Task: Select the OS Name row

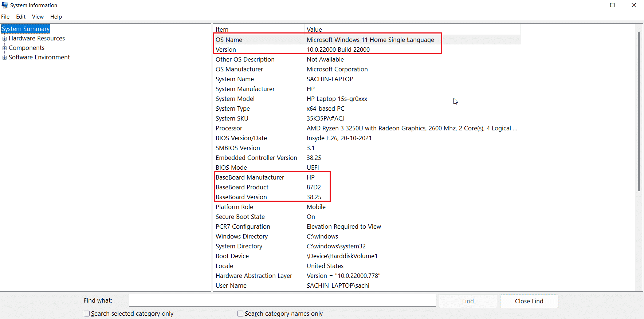Action: pos(367,40)
